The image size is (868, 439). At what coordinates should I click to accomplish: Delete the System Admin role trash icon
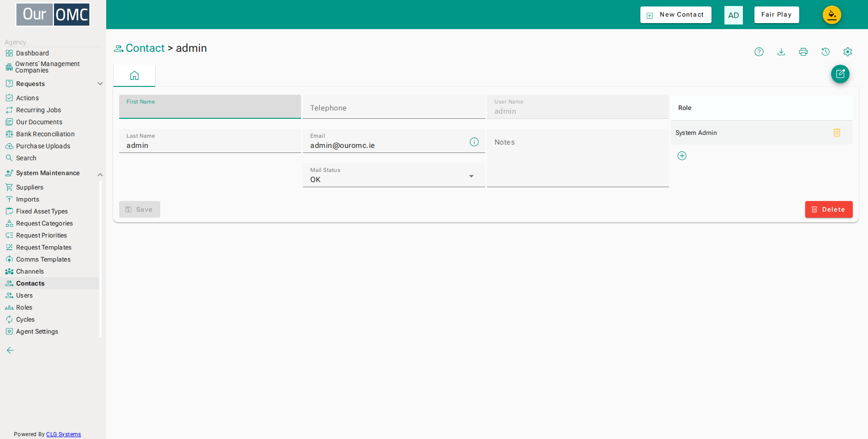pos(837,133)
